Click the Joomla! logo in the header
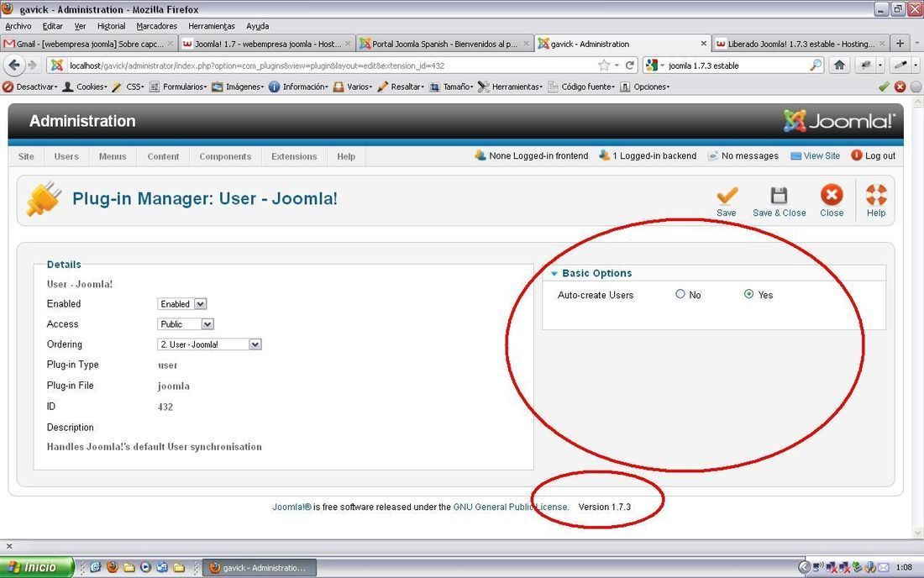 click(839, 121)
